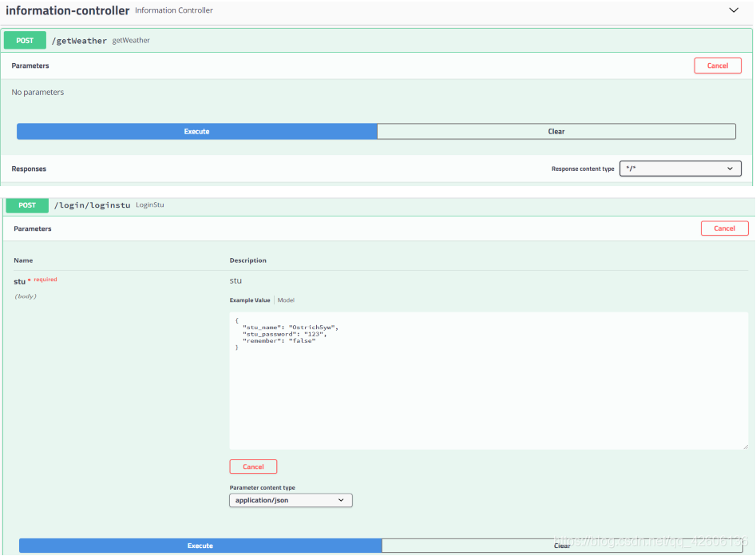Click the /getWeather endpoint path
The width and height of the screenshot is (756, 556).
[x=79, y=41]
